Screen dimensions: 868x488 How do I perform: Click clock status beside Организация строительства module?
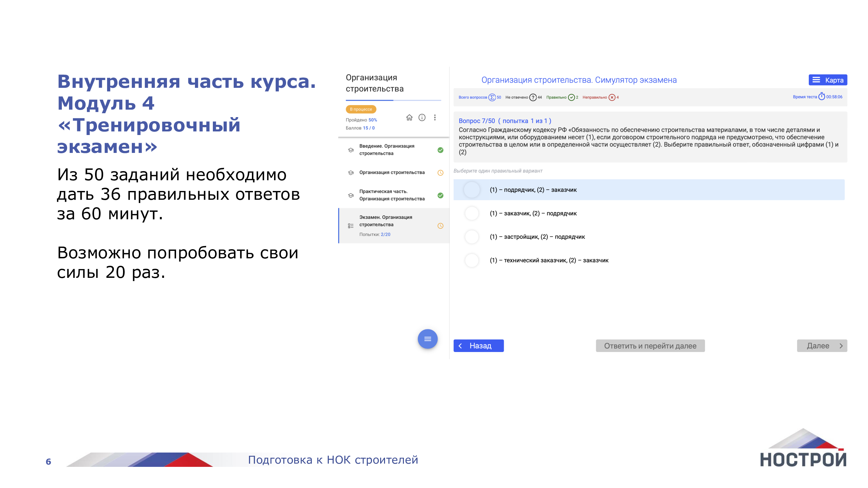point(440,173)
